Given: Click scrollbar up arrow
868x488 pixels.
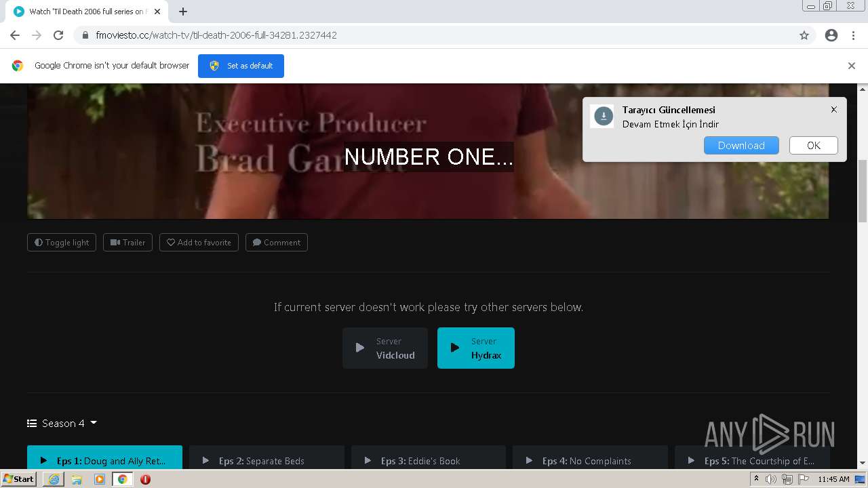Looking at the screenshot, I should [863, 89].
